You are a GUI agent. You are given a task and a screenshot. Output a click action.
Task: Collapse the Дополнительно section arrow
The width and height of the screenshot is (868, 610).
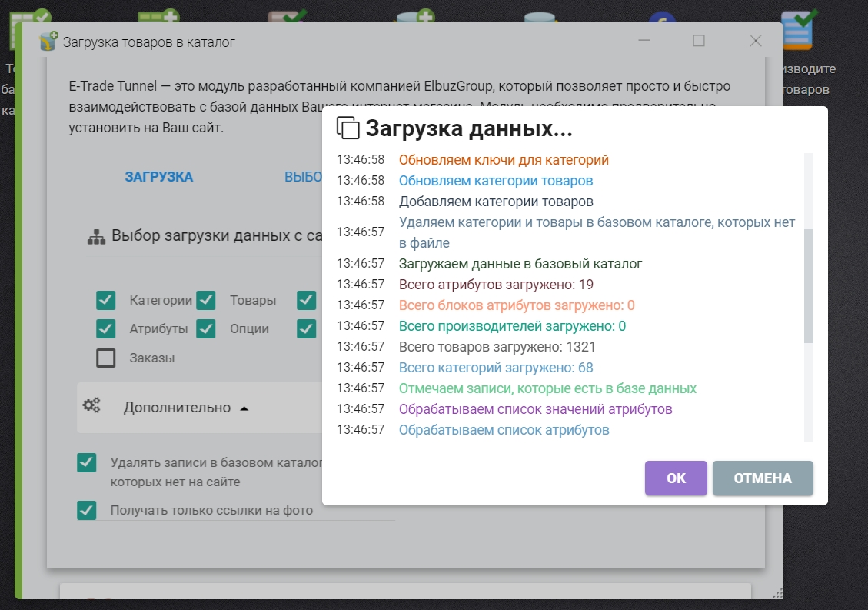coord(244,408)
